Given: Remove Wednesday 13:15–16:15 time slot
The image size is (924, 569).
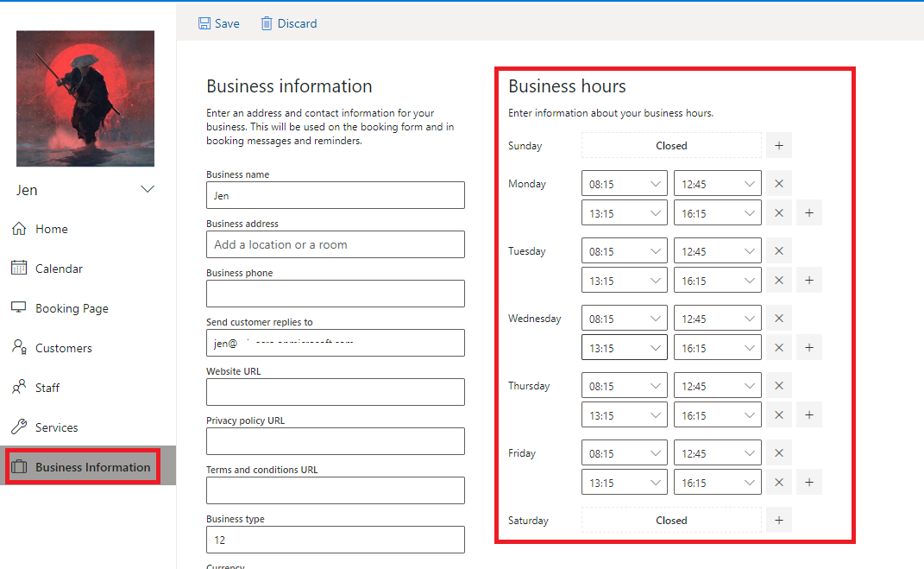Looking at the screenshot, I should point(779,347).
